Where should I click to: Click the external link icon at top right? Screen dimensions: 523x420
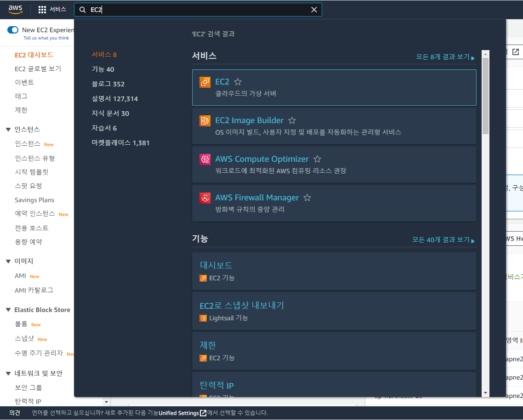516,52
